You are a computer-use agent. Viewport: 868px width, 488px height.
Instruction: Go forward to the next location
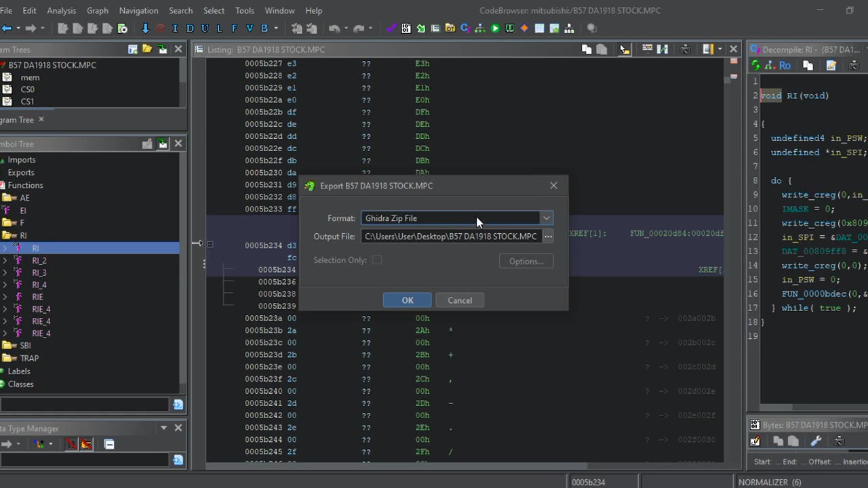tap(31, 28)
